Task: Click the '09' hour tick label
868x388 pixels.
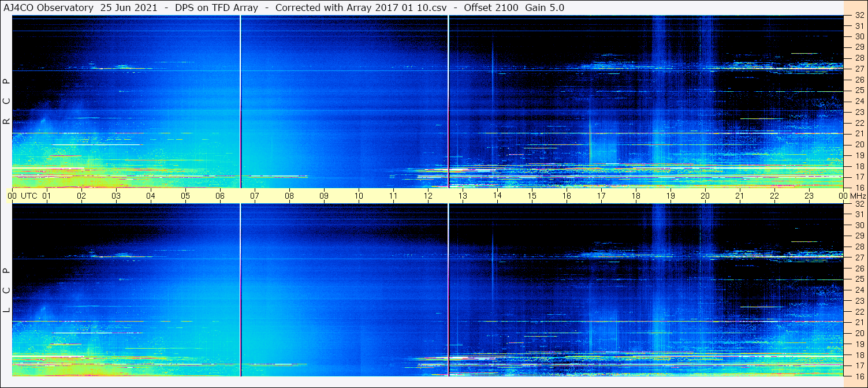Action: point(324,196)
